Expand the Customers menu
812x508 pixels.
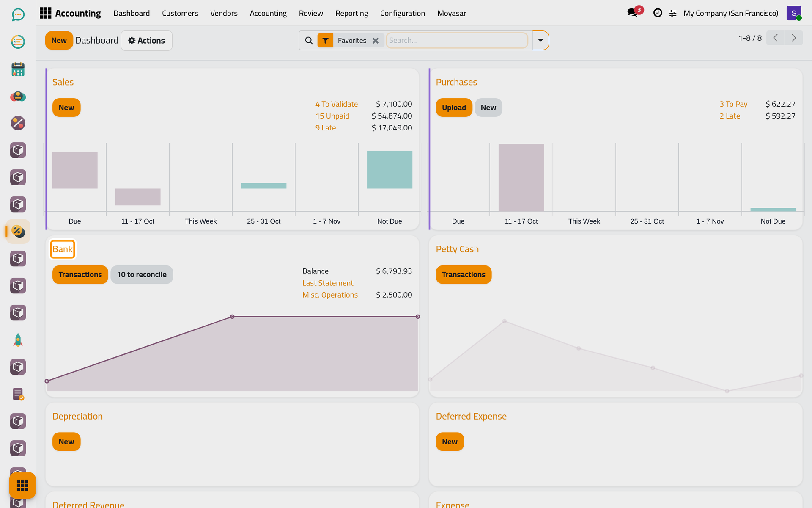(x=180, y=13)
